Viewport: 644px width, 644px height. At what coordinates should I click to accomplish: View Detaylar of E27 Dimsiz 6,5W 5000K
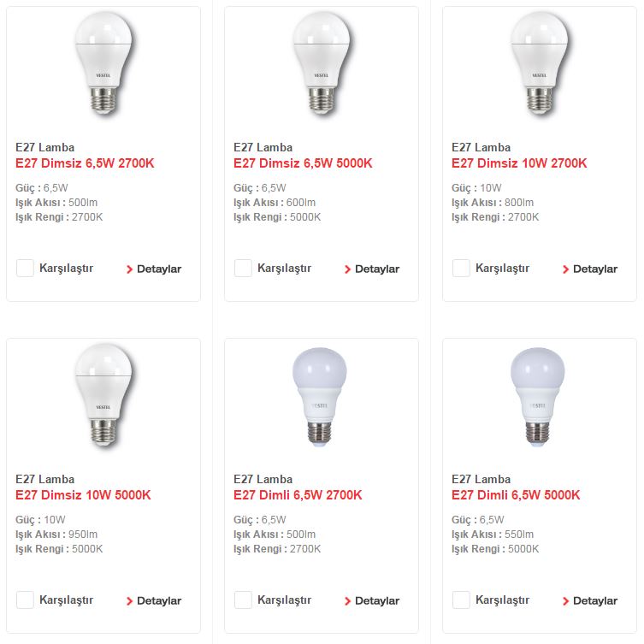tap(373, 269)
